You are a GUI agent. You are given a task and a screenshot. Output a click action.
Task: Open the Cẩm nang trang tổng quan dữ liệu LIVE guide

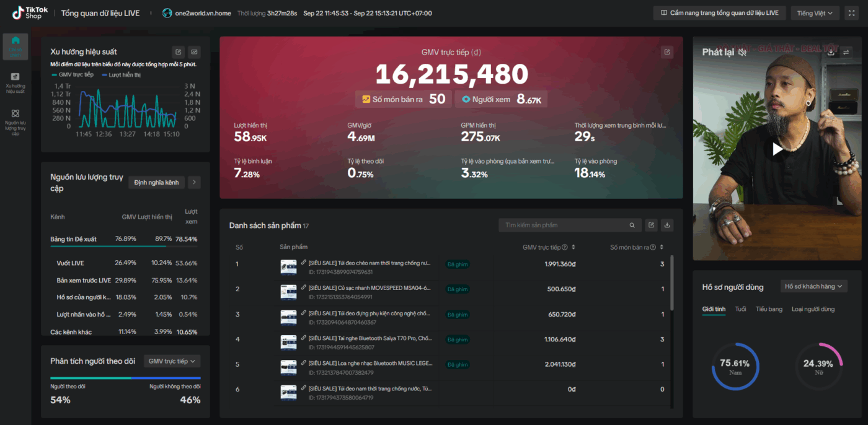[x=719, y=13]
